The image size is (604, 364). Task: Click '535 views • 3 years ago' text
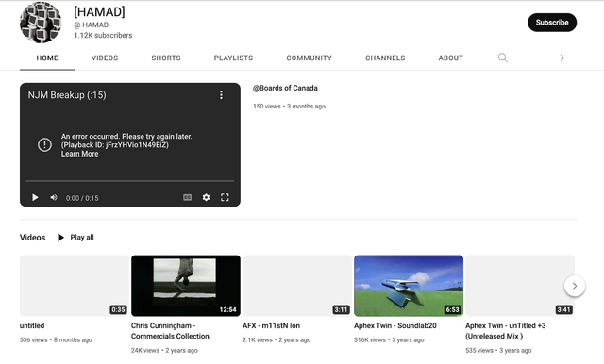[x=498, y=351]
